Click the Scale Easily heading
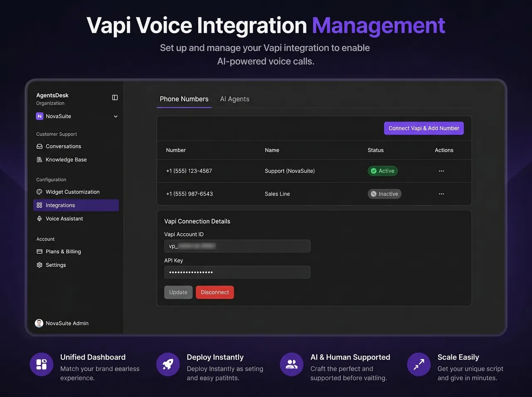Screen dimensions: 532x397 coord(458,357)
